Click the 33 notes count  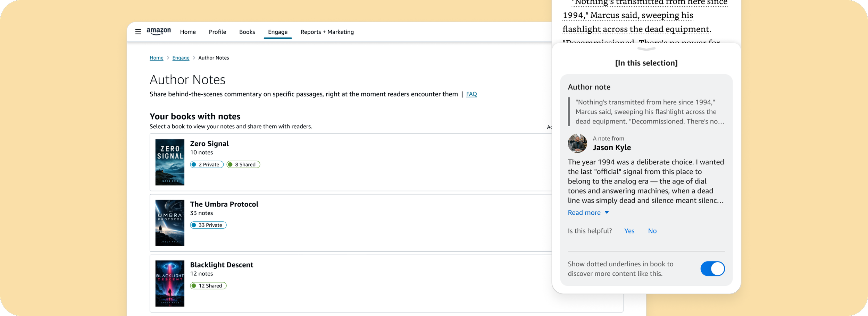[201, 213]
